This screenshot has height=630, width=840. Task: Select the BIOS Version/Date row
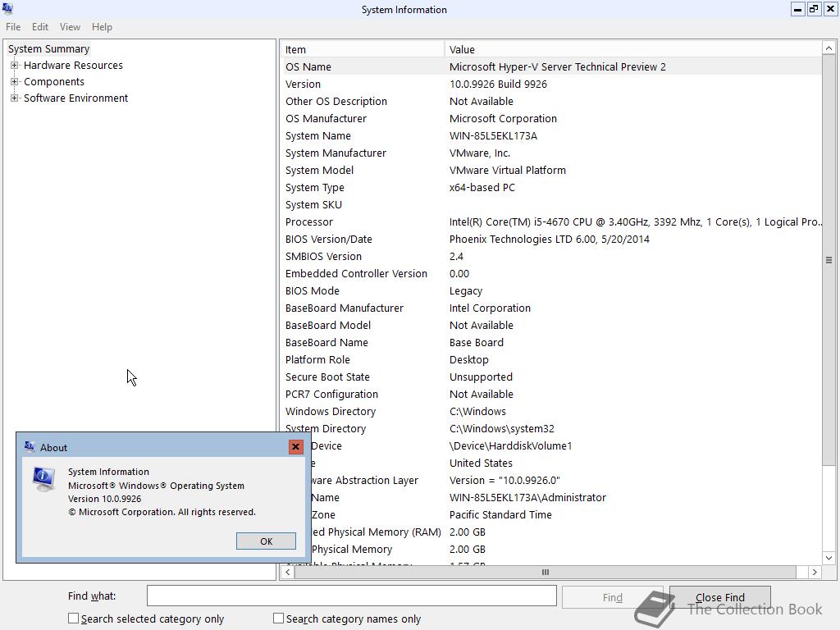pos(550,239)
